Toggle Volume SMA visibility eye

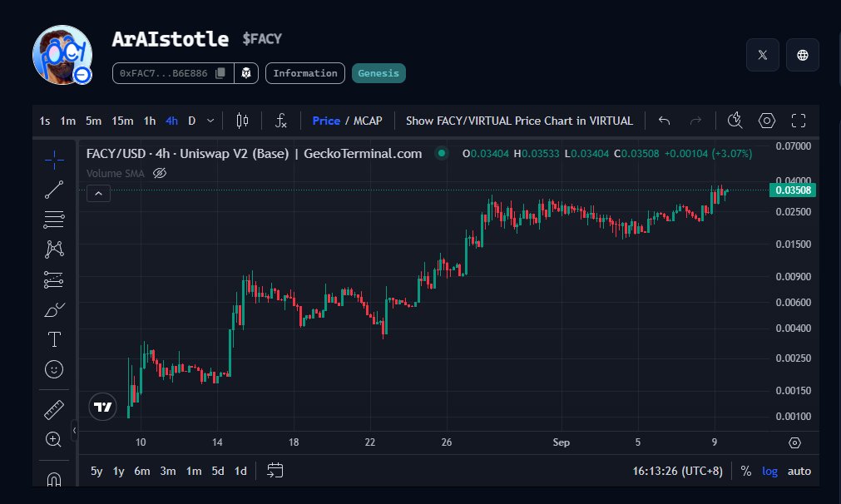pyautogui.click(x=159, y=173)
